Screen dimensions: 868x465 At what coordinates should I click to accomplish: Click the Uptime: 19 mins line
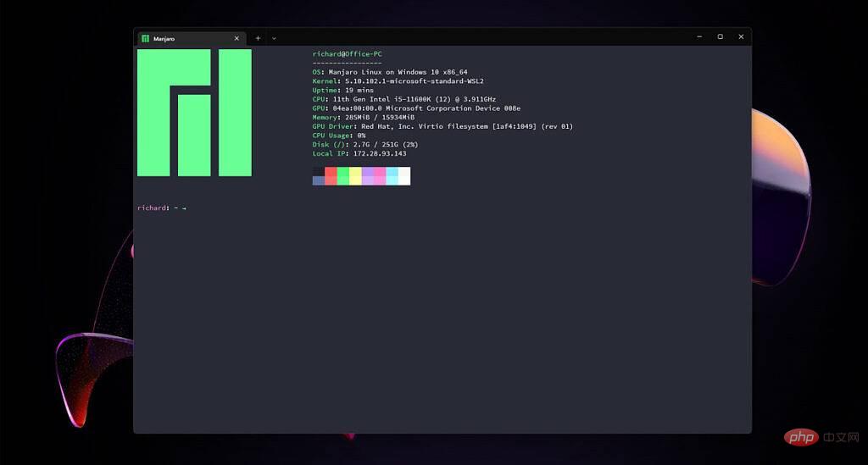[x=342, y=90]
